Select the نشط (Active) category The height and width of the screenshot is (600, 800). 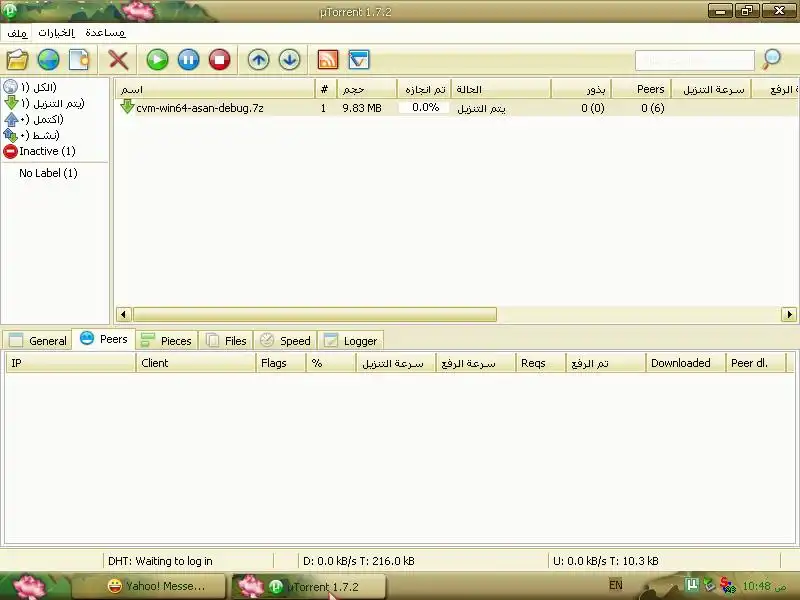[31, 135]
